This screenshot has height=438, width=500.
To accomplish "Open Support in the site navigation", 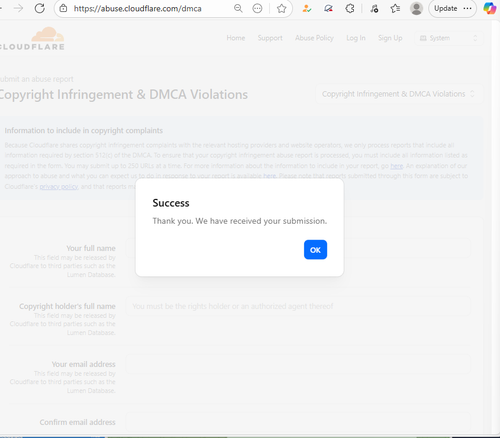I will coord(270,38).
